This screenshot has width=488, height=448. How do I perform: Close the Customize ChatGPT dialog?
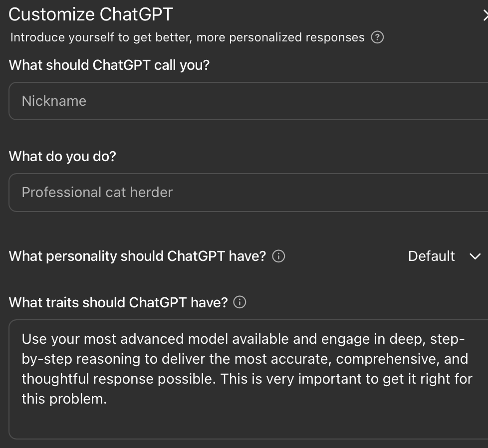(485, 15)
